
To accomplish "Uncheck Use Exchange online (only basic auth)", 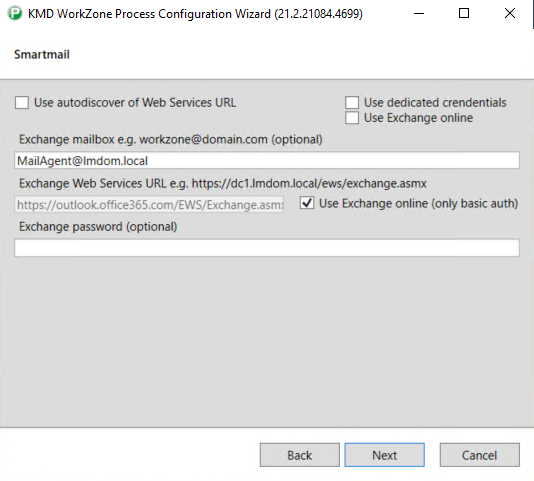I will click(x=307, y=203).
